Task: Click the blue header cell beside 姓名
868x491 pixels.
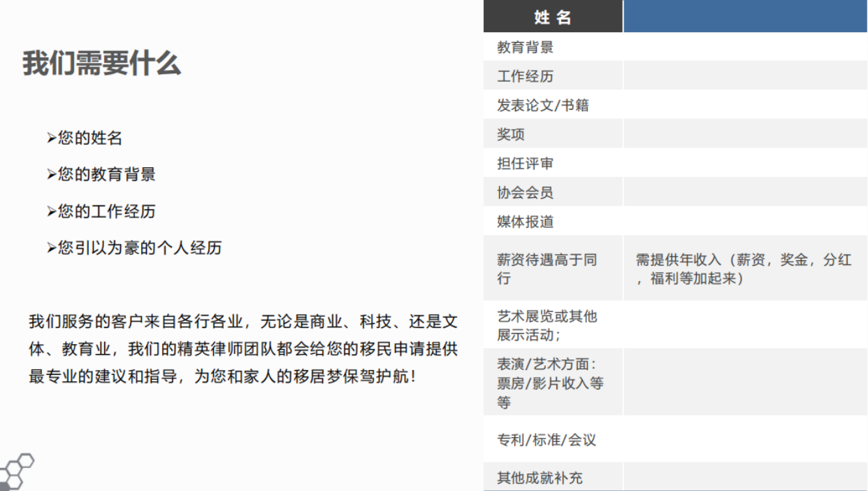Action: [x=745, y=17]
